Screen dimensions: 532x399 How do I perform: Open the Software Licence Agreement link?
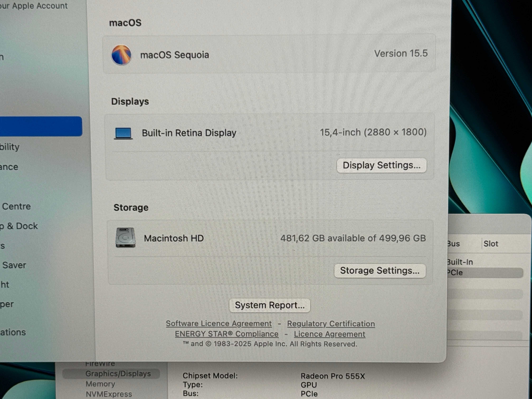[x=219, y=324]
